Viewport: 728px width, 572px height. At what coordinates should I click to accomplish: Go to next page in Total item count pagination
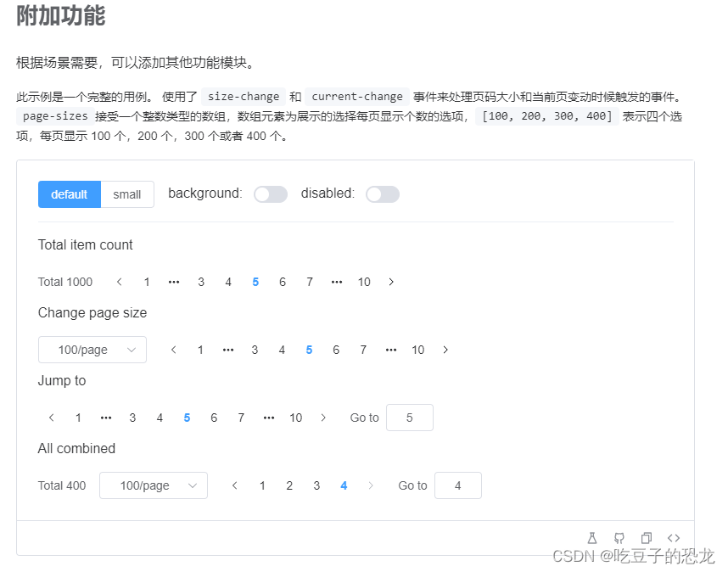391,281
